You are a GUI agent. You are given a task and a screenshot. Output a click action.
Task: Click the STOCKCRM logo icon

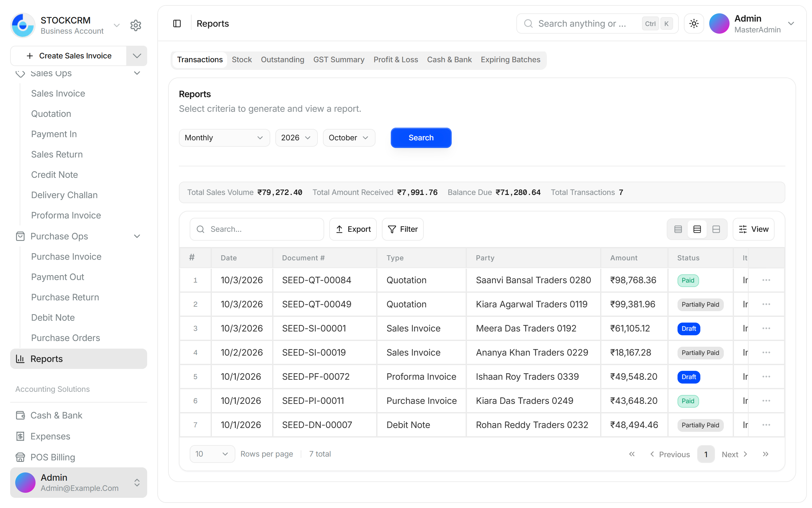(23, 25)
